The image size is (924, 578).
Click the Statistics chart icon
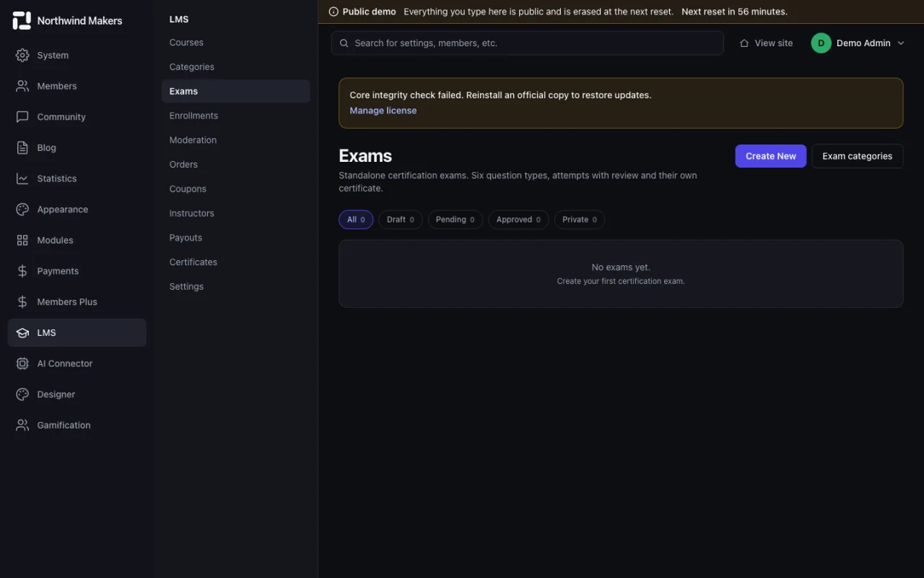(22, 178)
